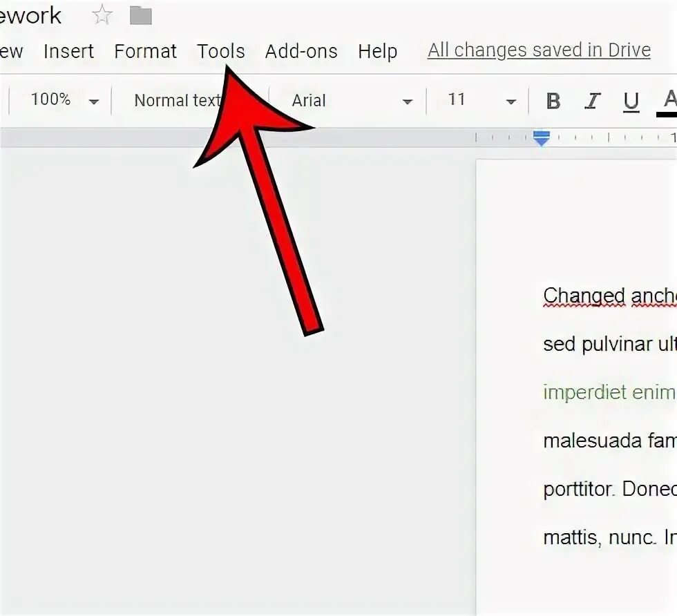
Task: Open the Add-ons menu
Action: click(301, 51)
